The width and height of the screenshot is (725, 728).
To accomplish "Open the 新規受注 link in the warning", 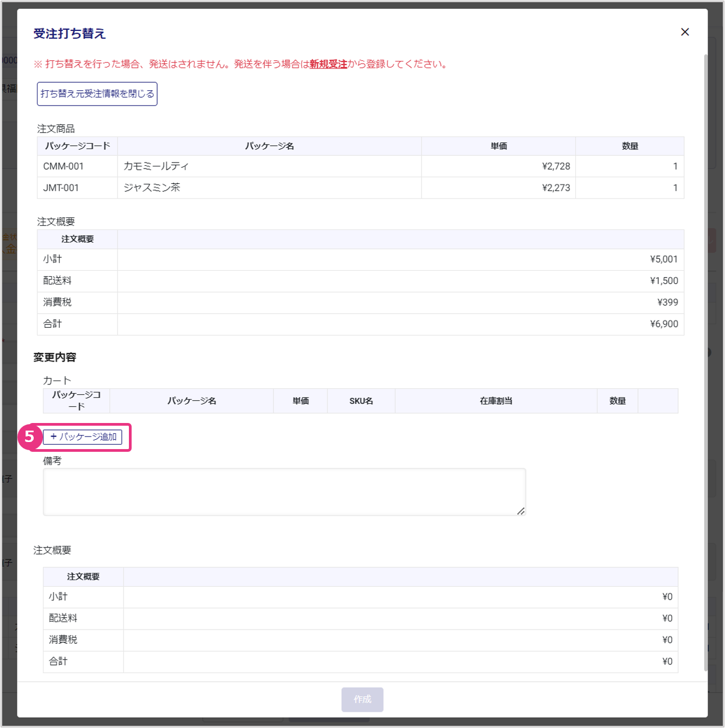I will 328,64.
